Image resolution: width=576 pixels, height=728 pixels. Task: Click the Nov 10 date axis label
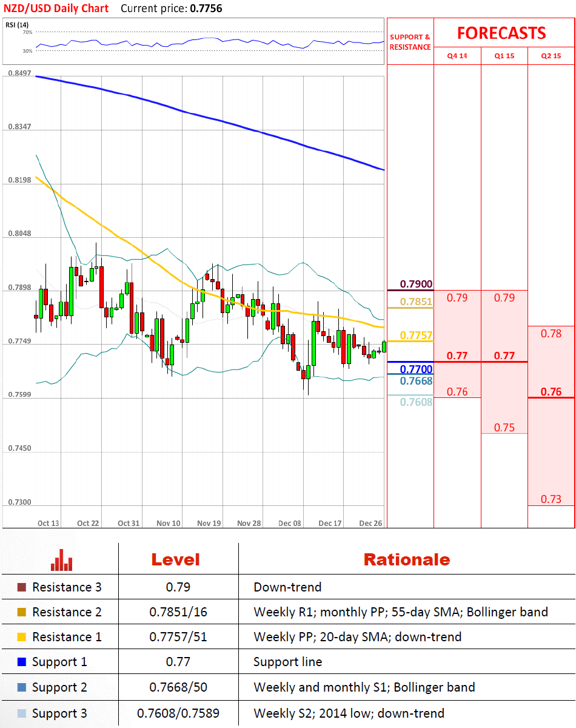(169, 523)
